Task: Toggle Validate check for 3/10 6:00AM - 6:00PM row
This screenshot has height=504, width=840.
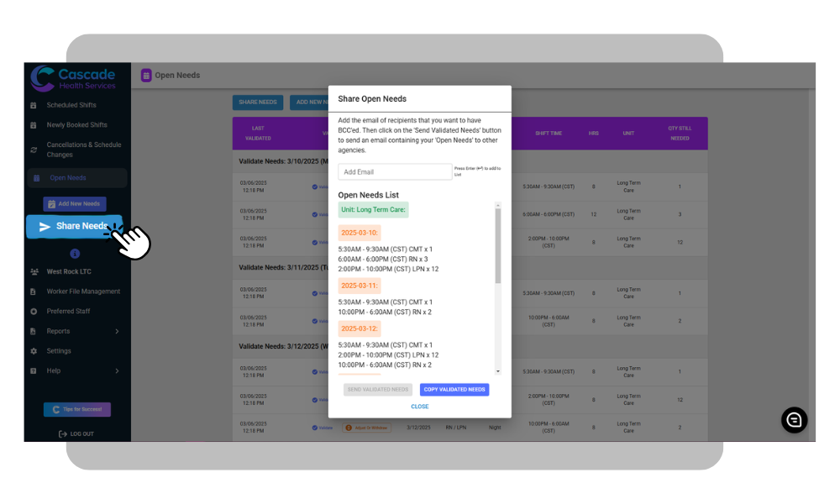Action: (x=314, y=215)
